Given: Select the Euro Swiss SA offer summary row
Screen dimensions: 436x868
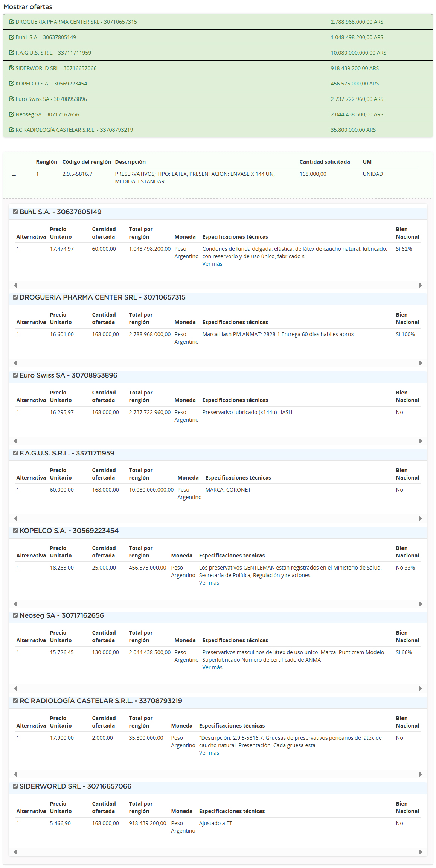Looking at the screenshot, I should tap(218, 99).
